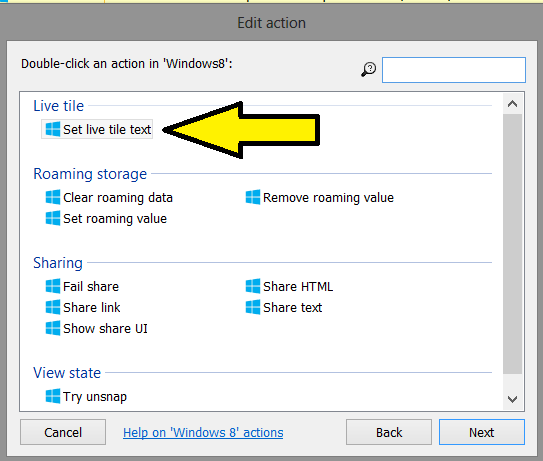543x461 pixels.
Task: Select 'Share text' action
Action: click(x=284, y=308)
